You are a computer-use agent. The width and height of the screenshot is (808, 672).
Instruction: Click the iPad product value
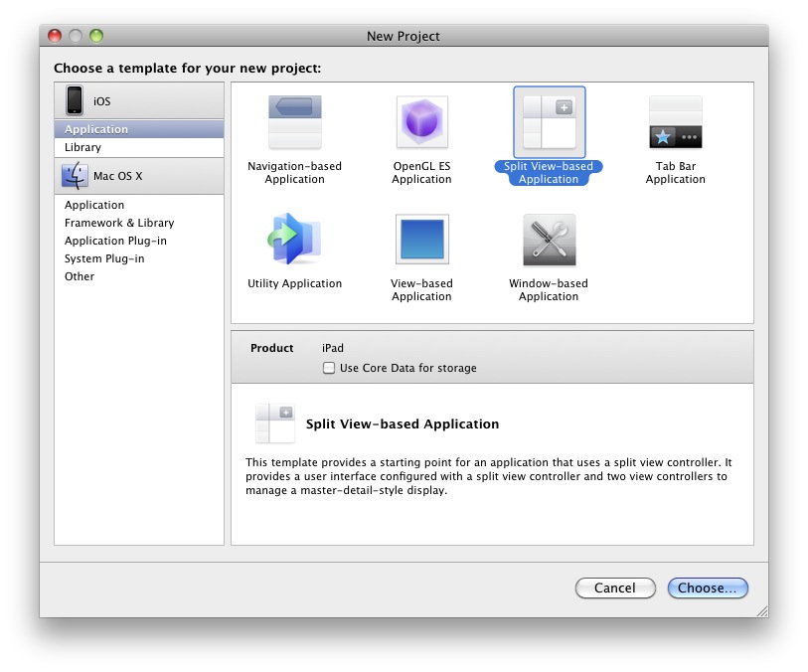pos(333,348)
